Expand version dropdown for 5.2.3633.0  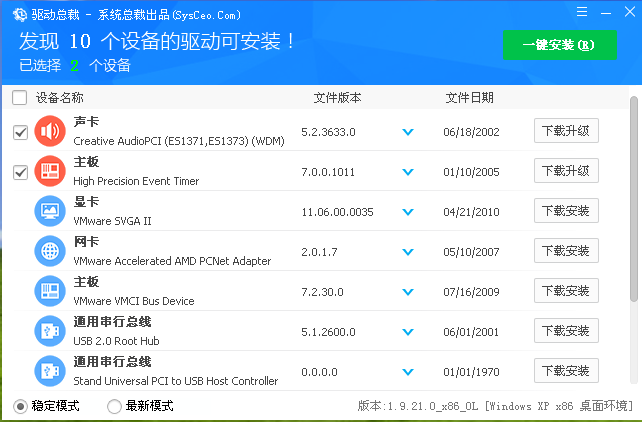[408, 132]
